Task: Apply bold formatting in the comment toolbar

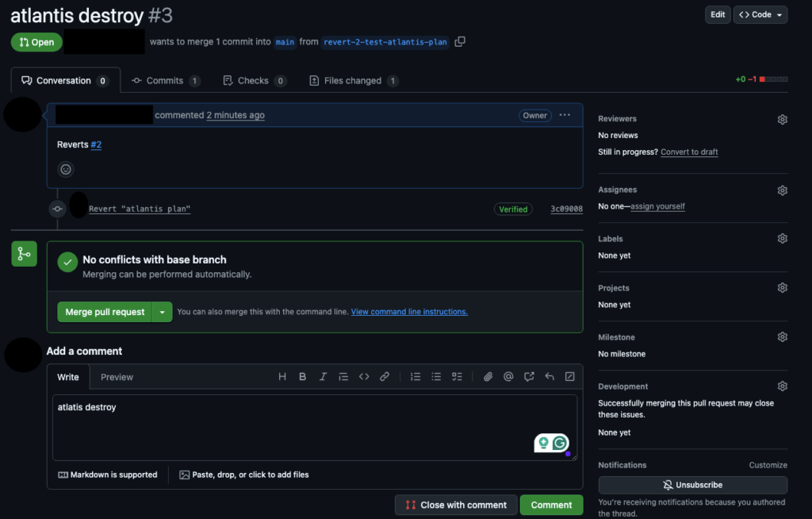Action: 302,376
